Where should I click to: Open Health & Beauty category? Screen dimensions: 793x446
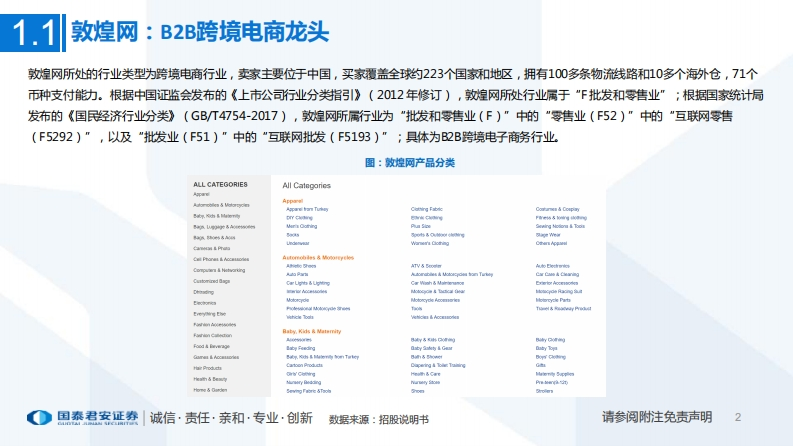pyautogui.click(x=210, y=379)
